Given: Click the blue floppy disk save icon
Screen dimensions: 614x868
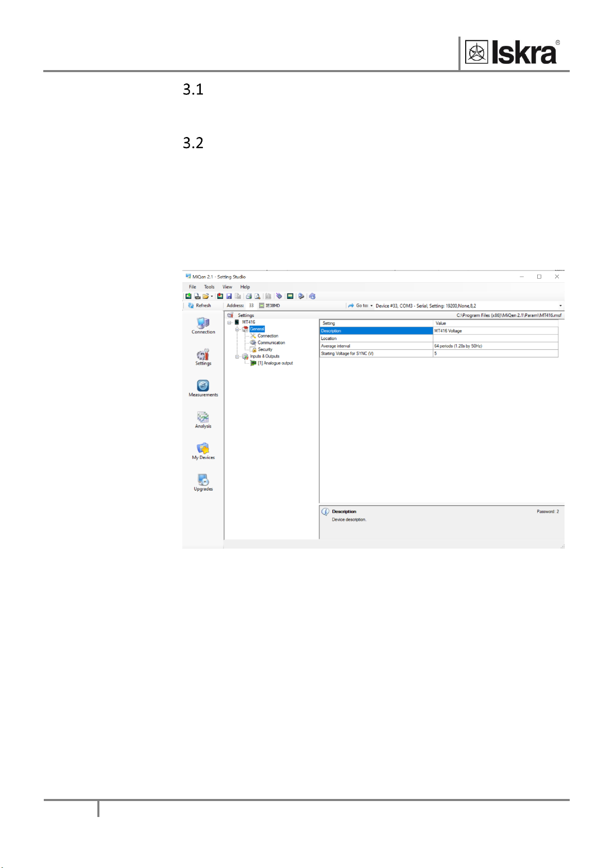Looking at the screenshot, I should pos(229,296).
